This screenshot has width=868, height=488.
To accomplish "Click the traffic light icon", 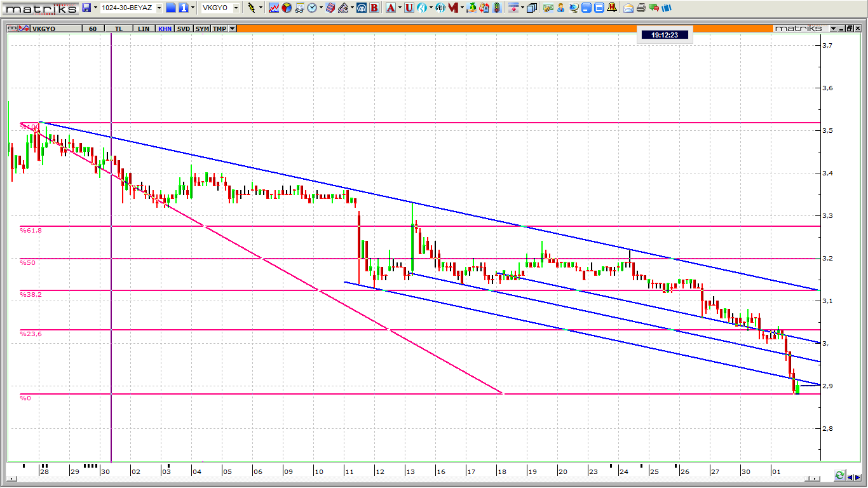I will pyautogui.click(x=496, y=8).
